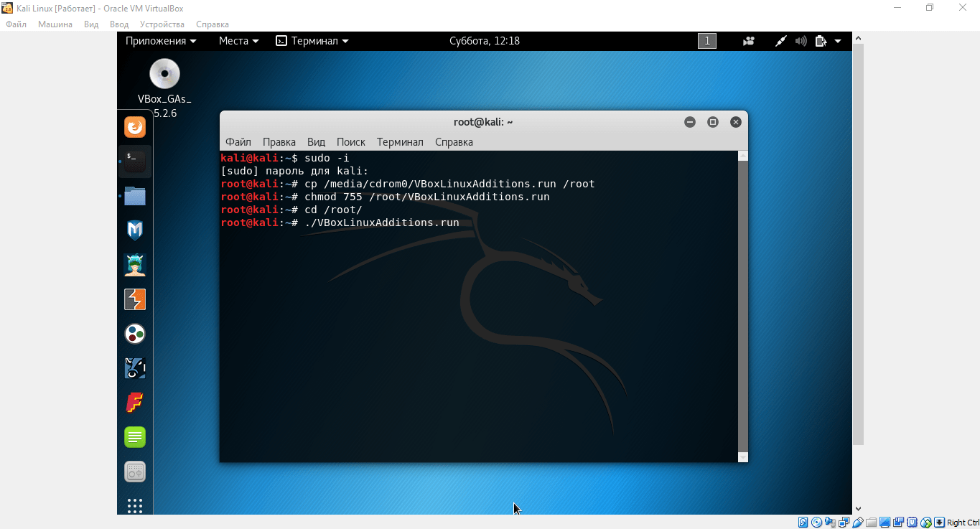The width and height of the screenshot is (980, 529).
Task: Open Burp Suite from the dock
Action: [x=135, y=299]
